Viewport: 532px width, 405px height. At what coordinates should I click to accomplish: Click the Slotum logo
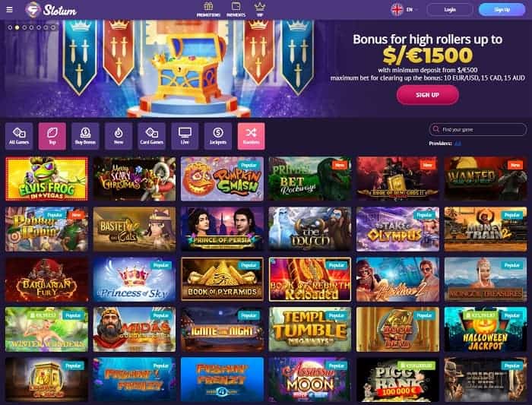click(51, 10)
